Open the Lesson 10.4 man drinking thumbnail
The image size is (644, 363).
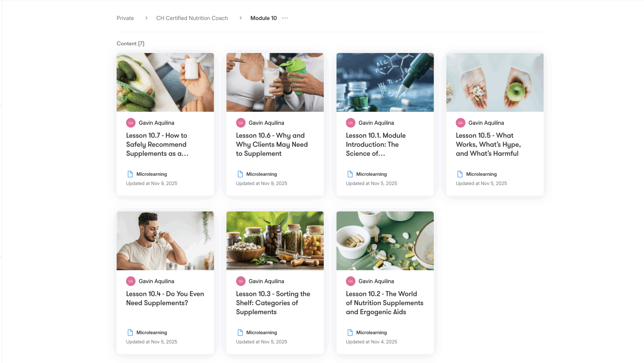tap(165, 241)
